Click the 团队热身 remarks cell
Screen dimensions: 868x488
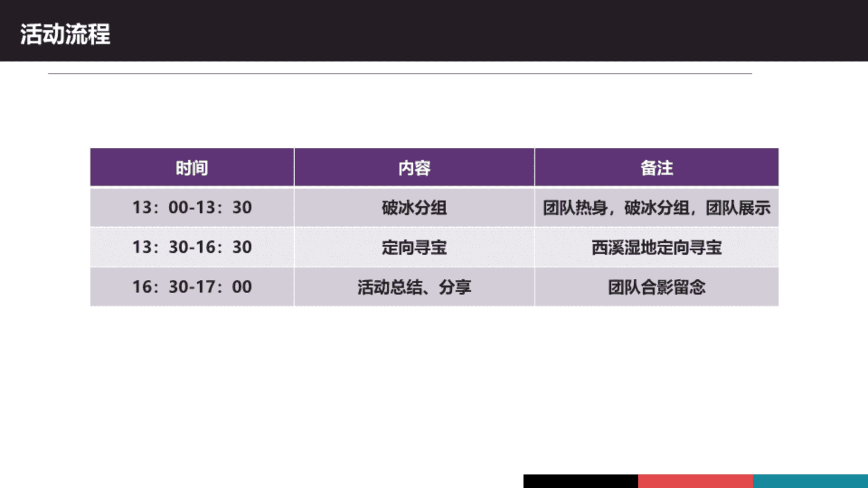click(656, 207)
